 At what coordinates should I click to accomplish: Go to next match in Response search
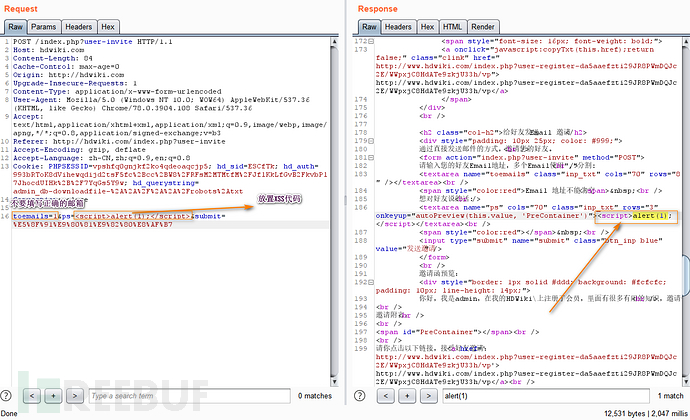tap(429, 396)
